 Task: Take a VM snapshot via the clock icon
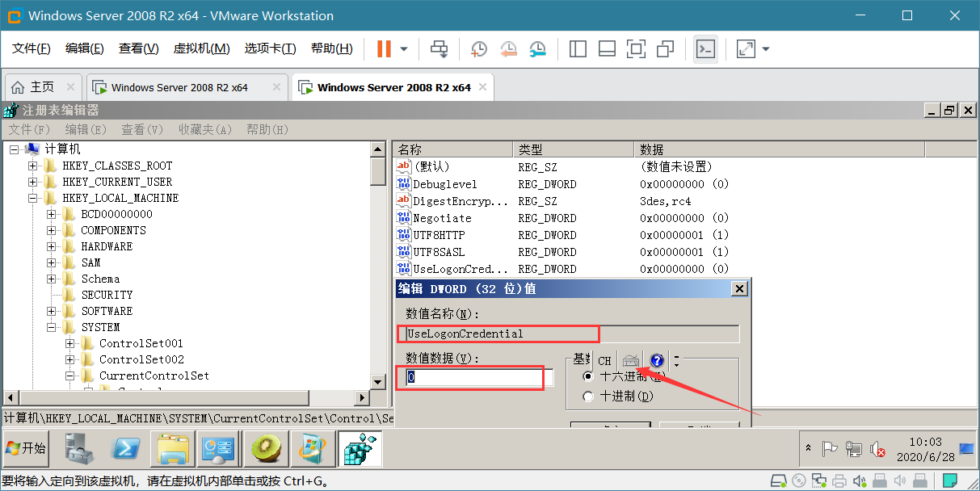pos(479,49)
